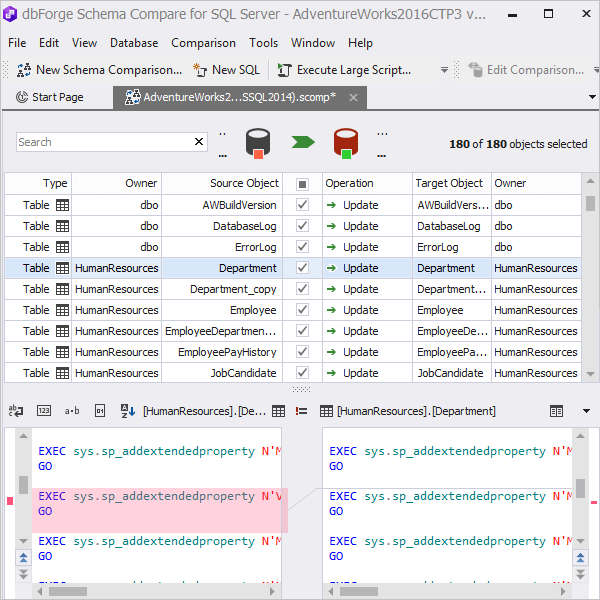
Task: Open the document tabs list dropdown arrow
Action: pyautogui.click(x=592, y=97)
